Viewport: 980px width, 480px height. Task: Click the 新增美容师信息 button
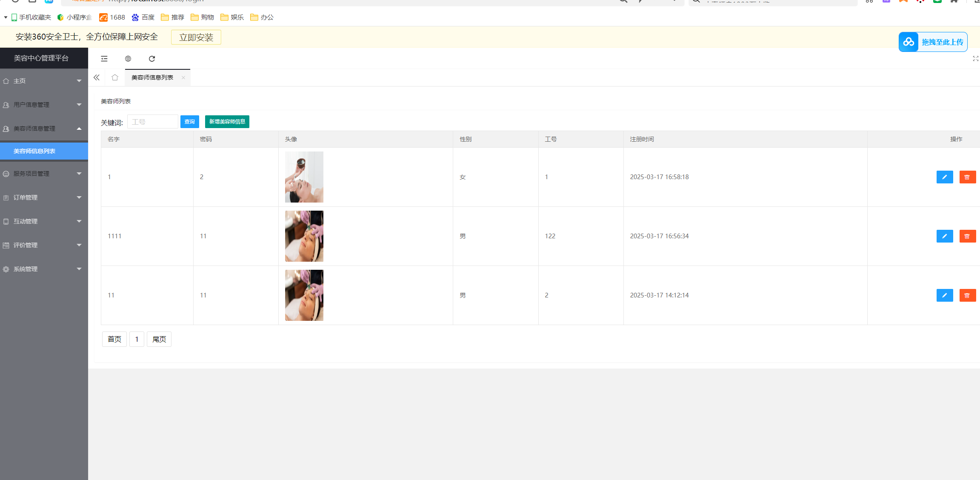(x=227, y=122)
